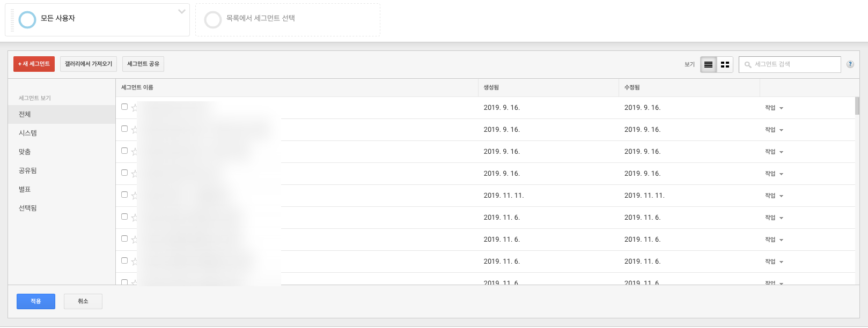This screenshot has height=328, width=868.
Task: Click the magnifier icon in segment search
Action: 748,65
